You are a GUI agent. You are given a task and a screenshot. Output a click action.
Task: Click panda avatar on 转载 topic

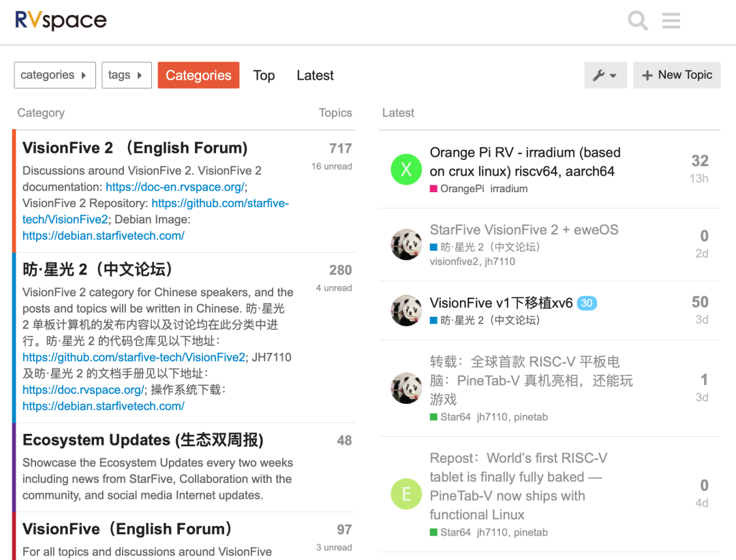coord(406,388)
